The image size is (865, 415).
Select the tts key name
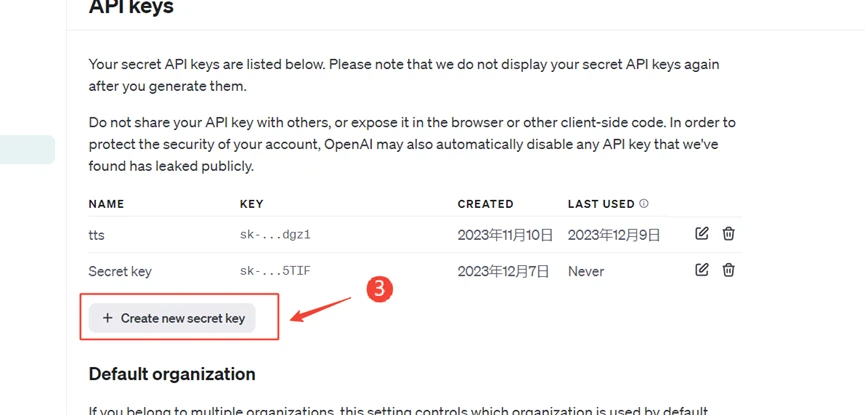click(96, 235)
